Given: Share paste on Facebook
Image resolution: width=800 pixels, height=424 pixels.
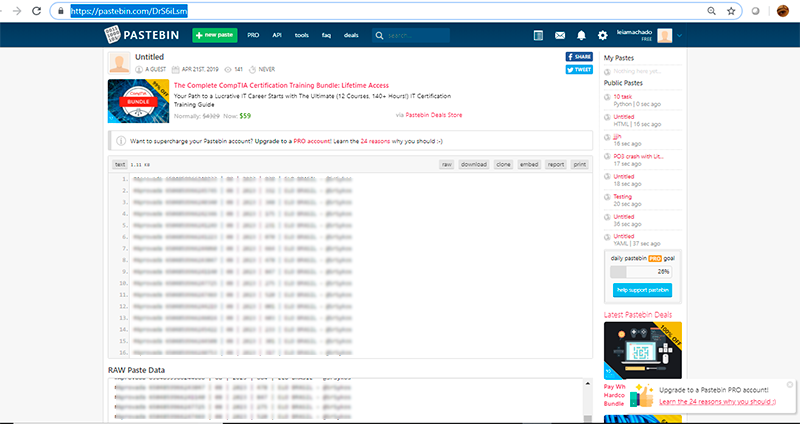Looking at the screenshot, I should pos(579,57).
